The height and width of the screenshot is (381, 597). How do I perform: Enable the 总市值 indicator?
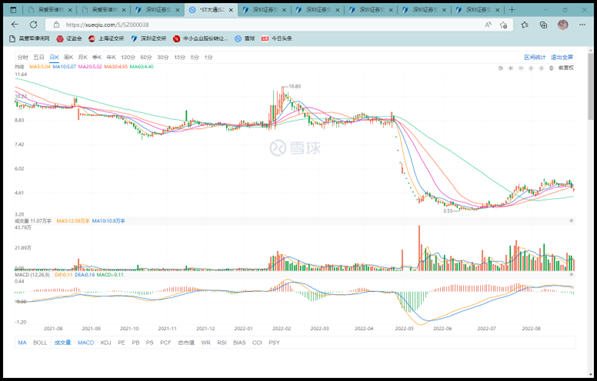(x=186, y=343)
